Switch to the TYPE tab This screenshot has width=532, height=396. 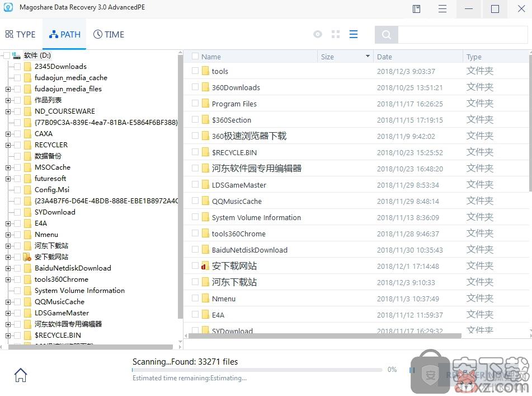[20, 34]
